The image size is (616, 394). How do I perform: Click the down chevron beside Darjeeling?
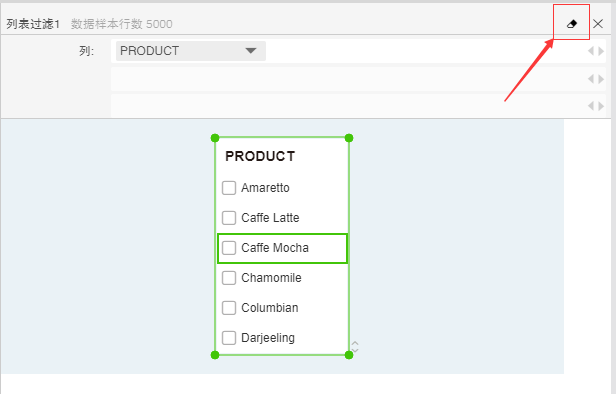click(x=355, y=350)
